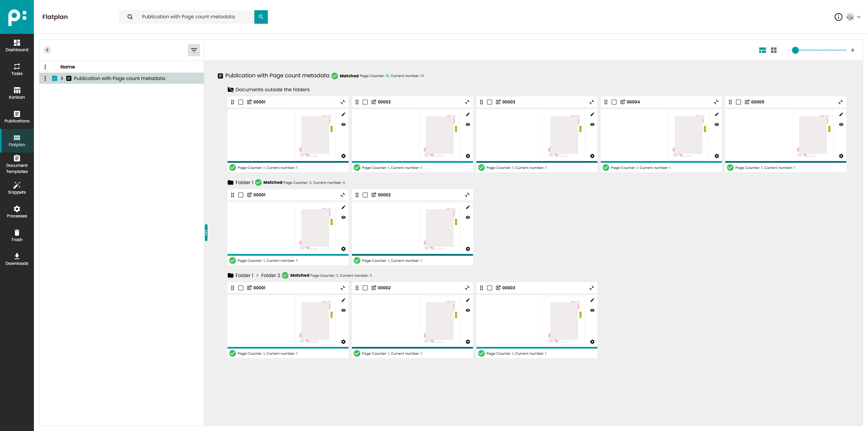Click the pencil edit icon on document 00003
The width and height of the screenshot is (868, 431).
click(592, 114)
